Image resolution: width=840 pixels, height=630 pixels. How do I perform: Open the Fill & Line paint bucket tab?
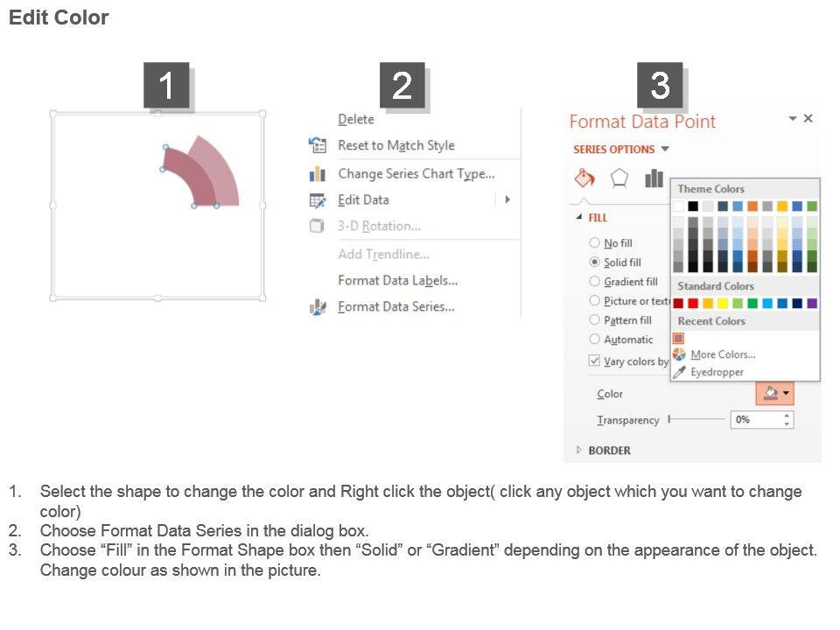tap(584, 178)
